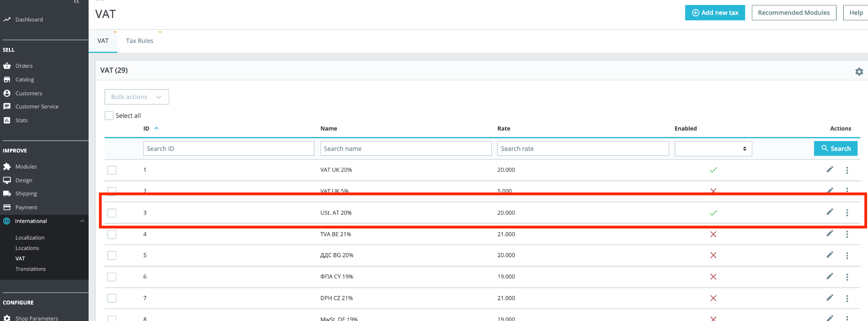Open the three-dot menu for USt. AT 20%
Viewport: 868px width, 321px height.
pyautogui.click(x=847, y=213)
